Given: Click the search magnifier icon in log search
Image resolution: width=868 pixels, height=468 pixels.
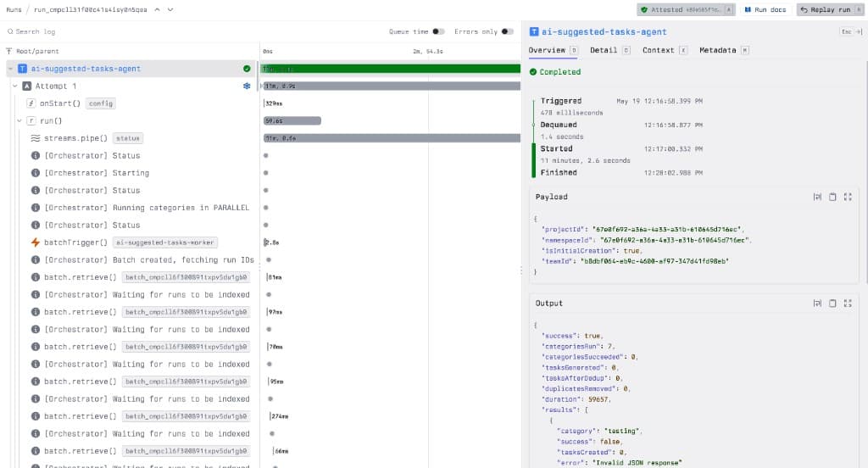Looking at the screenshot, I should (x=10, y=31).
